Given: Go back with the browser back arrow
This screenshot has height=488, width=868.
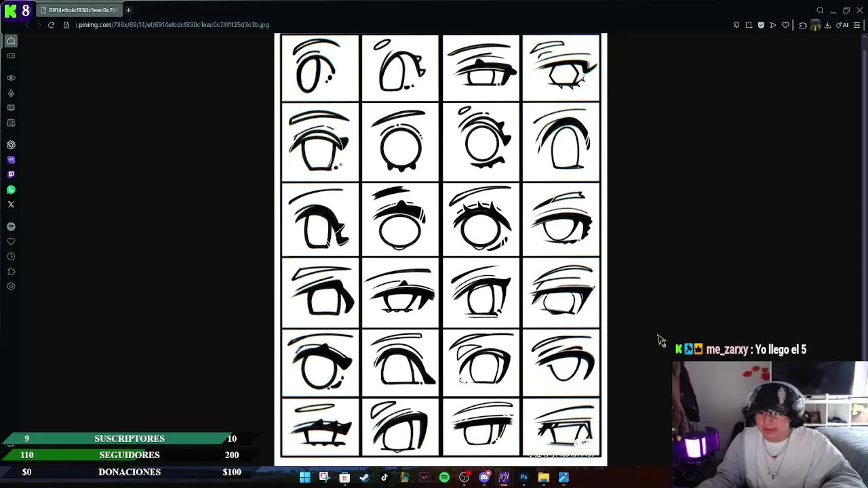Looking at the screenshot, I should (27, 25).
